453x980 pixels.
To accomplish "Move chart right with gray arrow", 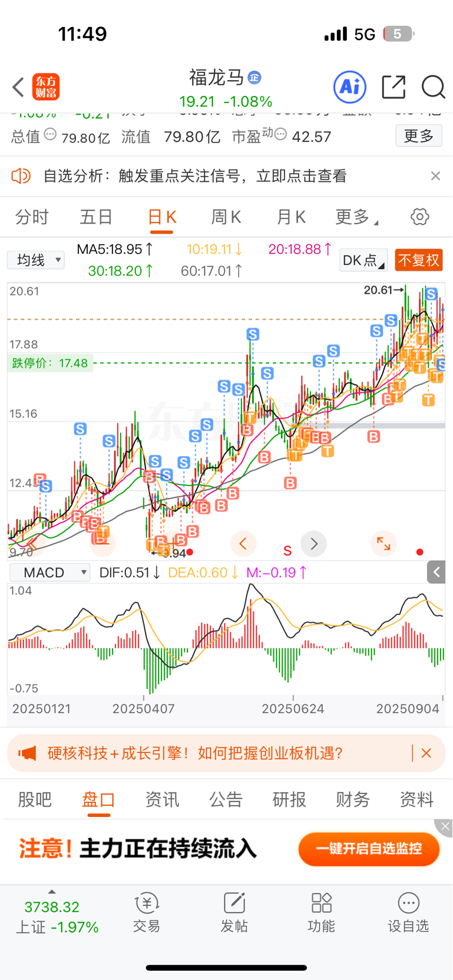I will [313, 544].
